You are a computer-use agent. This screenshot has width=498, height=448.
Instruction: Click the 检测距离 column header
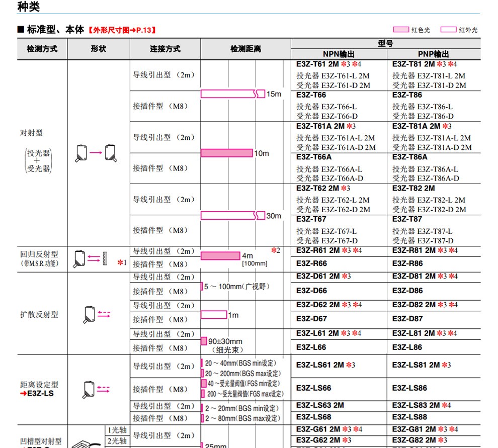(246, 49)
